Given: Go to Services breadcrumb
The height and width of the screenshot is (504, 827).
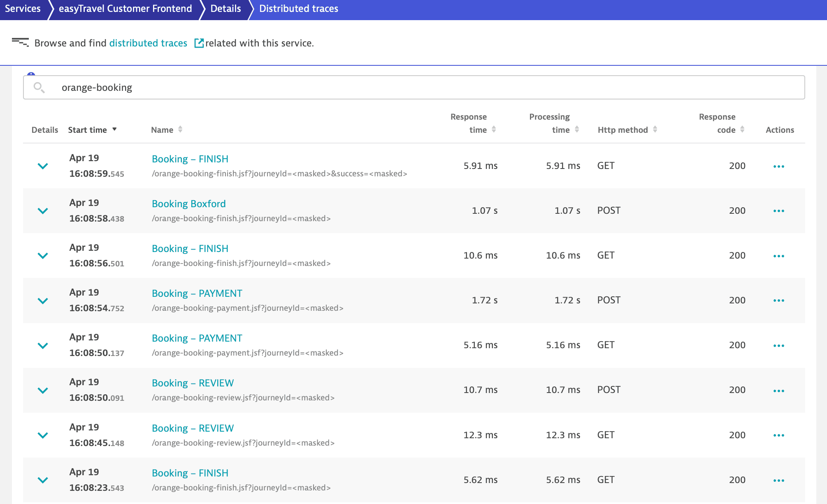Looking at the screenshot, I should 23,9.
